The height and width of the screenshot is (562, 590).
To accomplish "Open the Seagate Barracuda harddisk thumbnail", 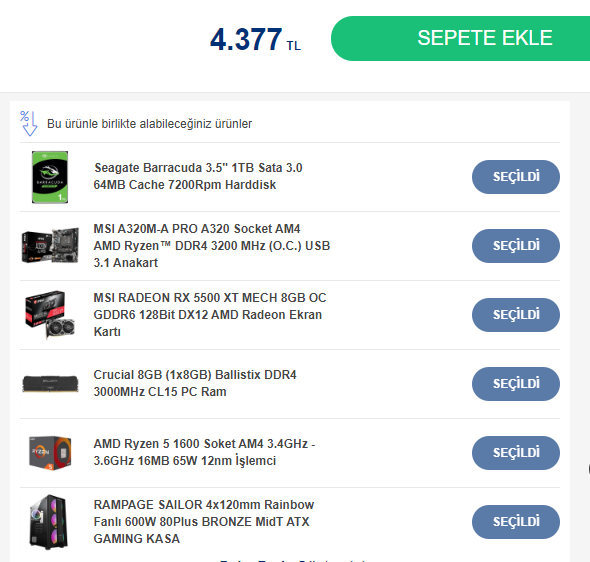I will pyautogui.click(x=50, y=177).
